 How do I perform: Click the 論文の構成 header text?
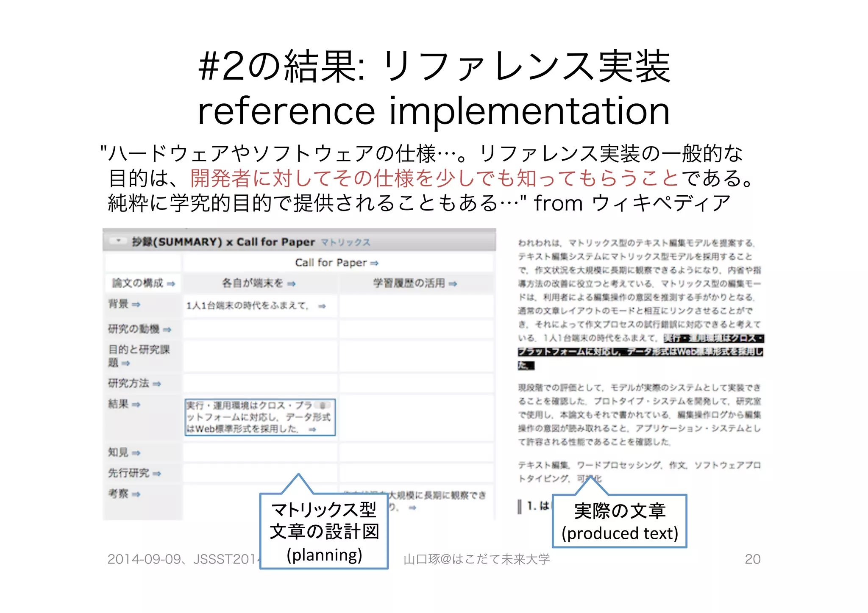(137, 283)
